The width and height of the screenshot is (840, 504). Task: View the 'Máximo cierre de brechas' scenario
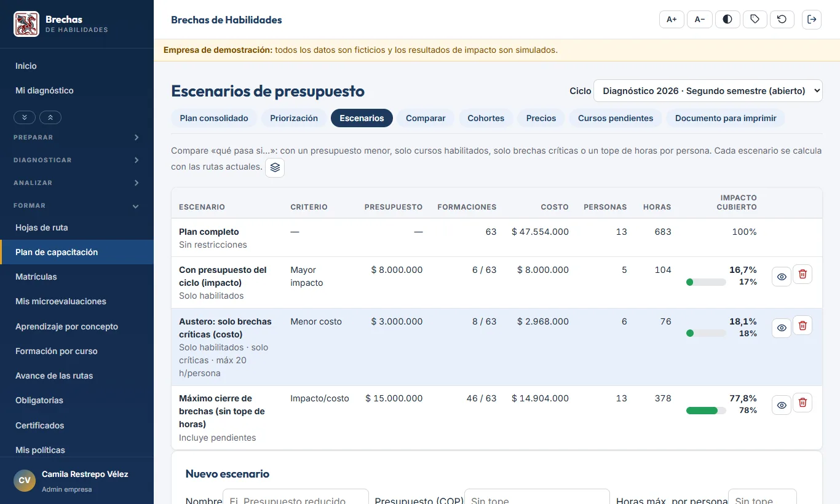click(x=782, y=405)
